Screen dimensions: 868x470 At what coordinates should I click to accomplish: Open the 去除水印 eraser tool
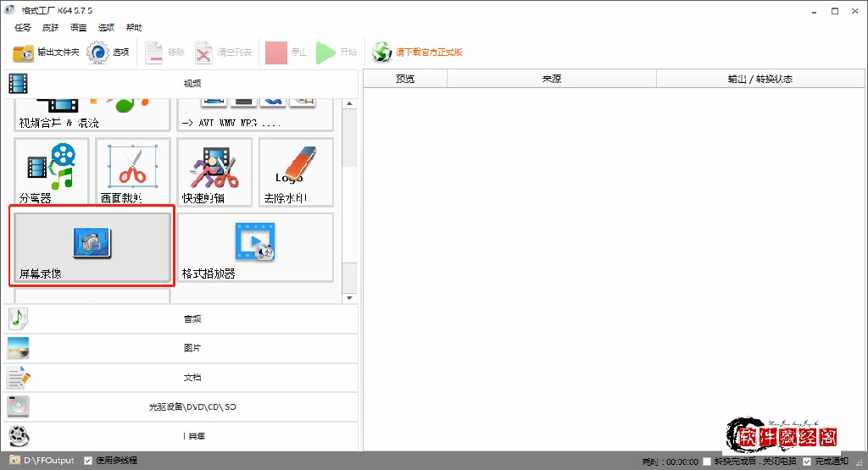(296, 172)
